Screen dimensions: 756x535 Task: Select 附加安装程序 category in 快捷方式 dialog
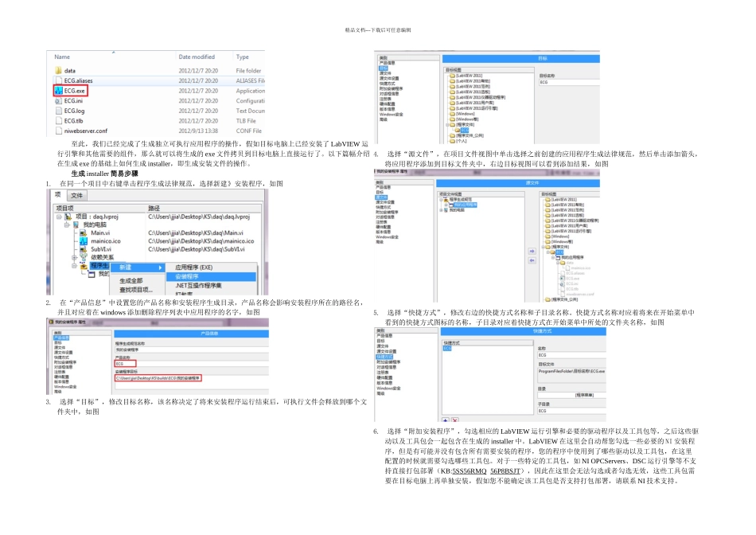coord(388,361)
